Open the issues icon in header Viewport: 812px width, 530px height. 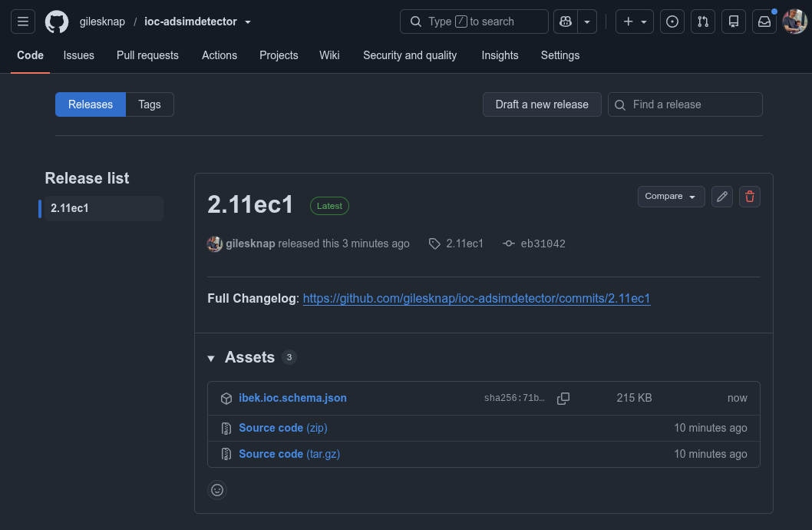[x=672, y=22]
